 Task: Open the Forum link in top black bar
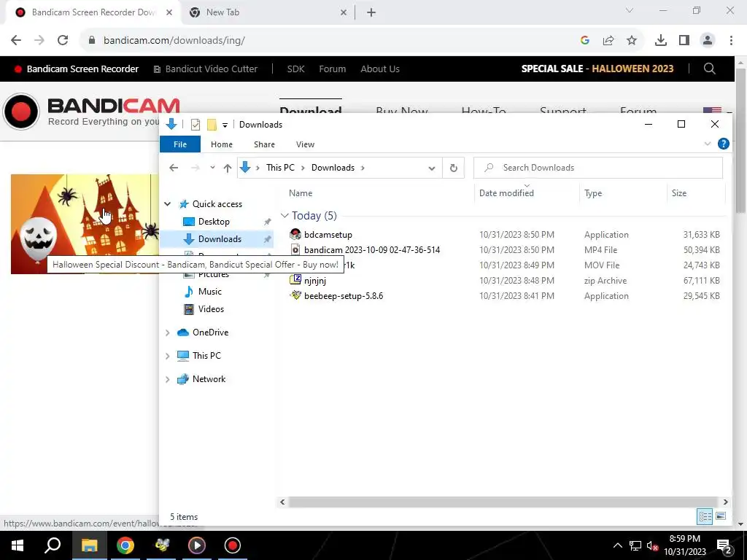[333, 69]
